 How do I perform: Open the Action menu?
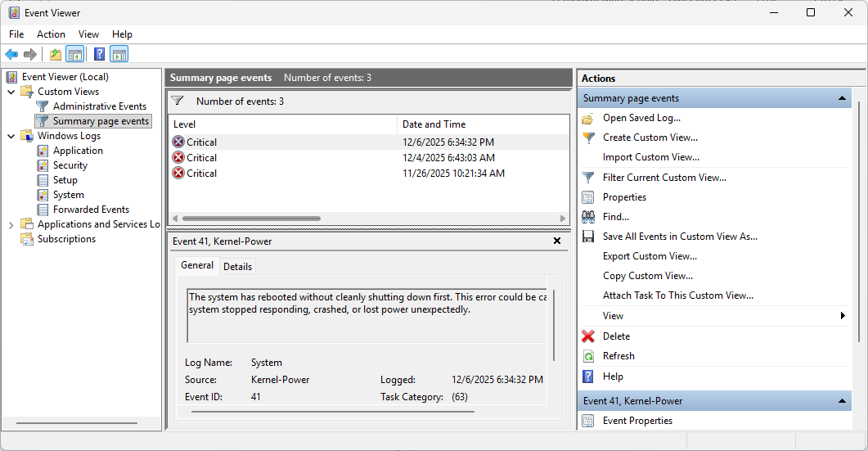coord(51,34)
